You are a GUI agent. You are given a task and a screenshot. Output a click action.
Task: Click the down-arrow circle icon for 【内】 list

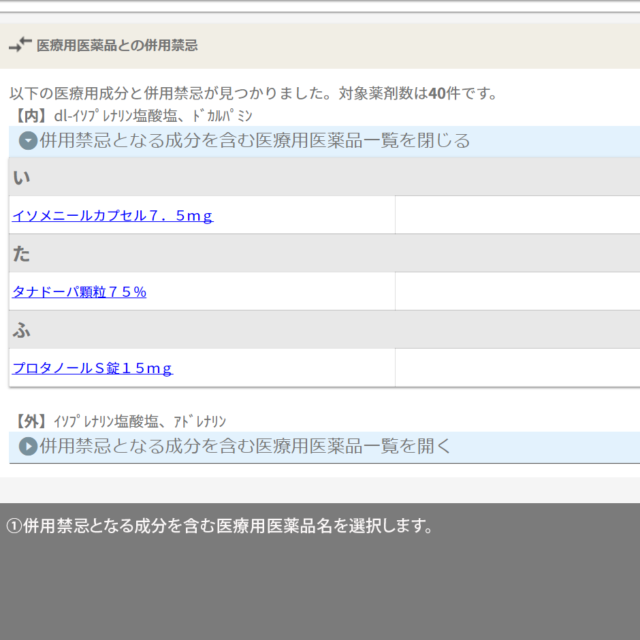pyautogui.click(x=29, y=141)
